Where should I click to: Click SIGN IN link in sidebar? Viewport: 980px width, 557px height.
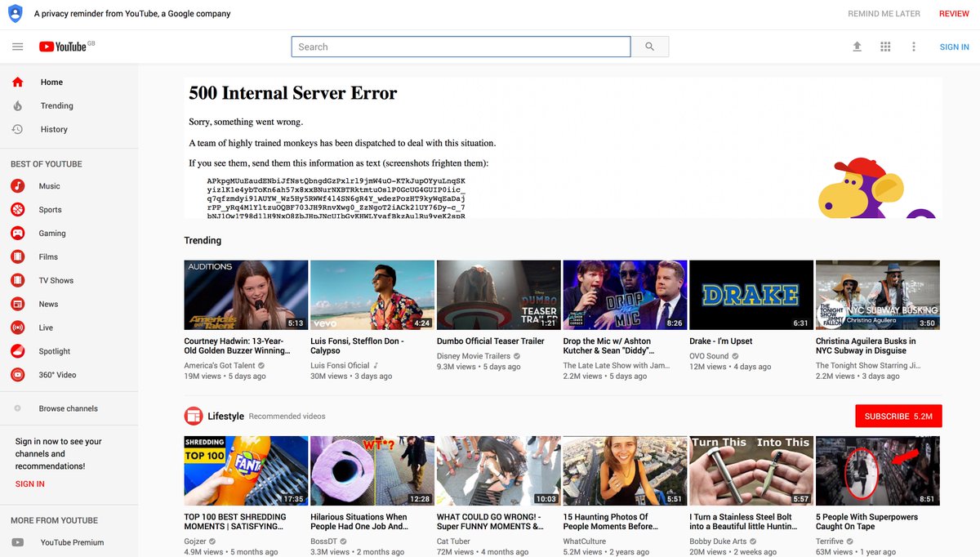30,484
